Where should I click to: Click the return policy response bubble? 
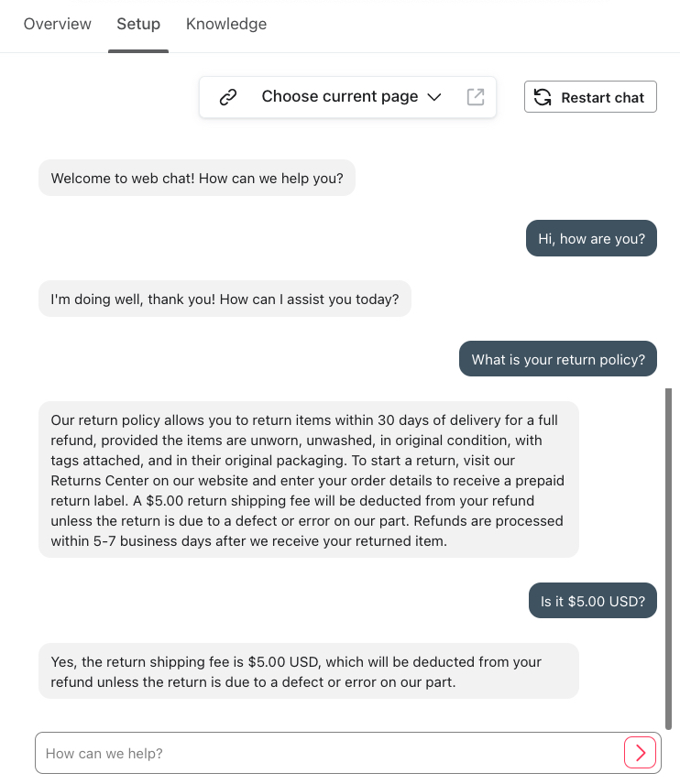pos(309,480)
